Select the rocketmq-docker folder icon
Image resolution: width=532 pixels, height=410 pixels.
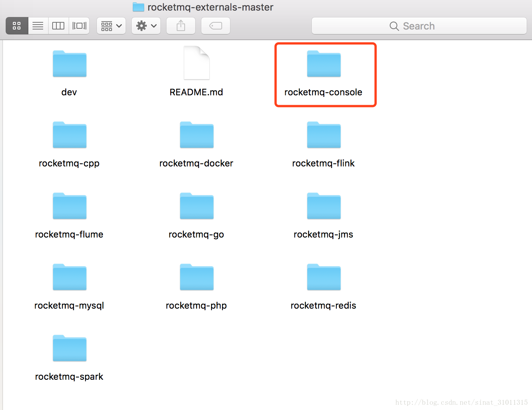click(x=197, y=135)
